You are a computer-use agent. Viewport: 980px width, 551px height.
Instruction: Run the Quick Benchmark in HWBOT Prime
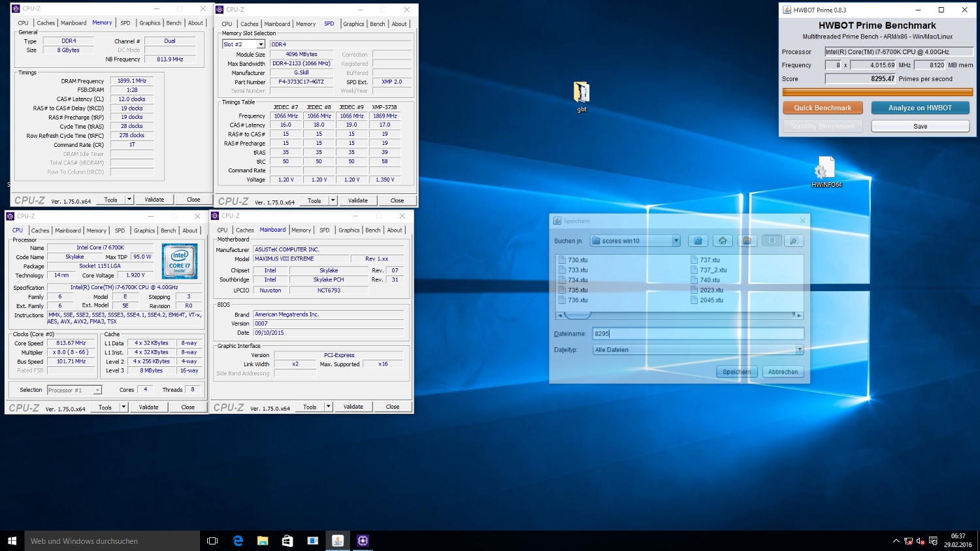click(823, 108)
